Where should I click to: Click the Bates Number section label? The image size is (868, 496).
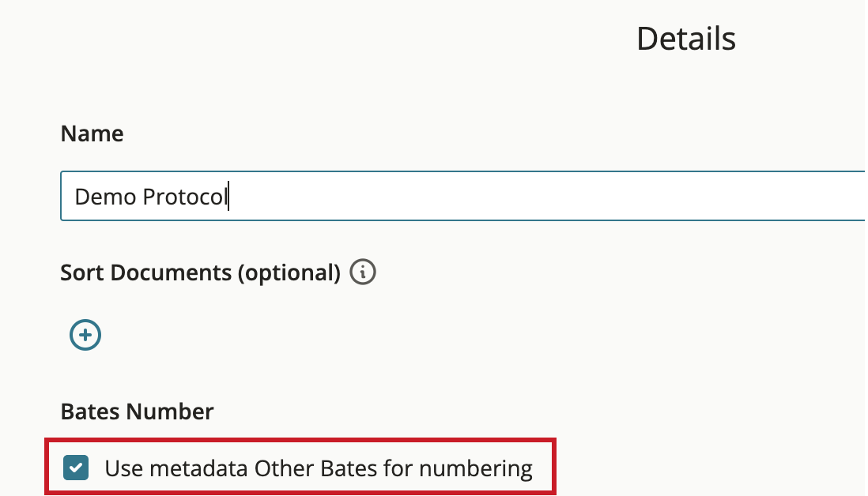[x=137, y=411]
